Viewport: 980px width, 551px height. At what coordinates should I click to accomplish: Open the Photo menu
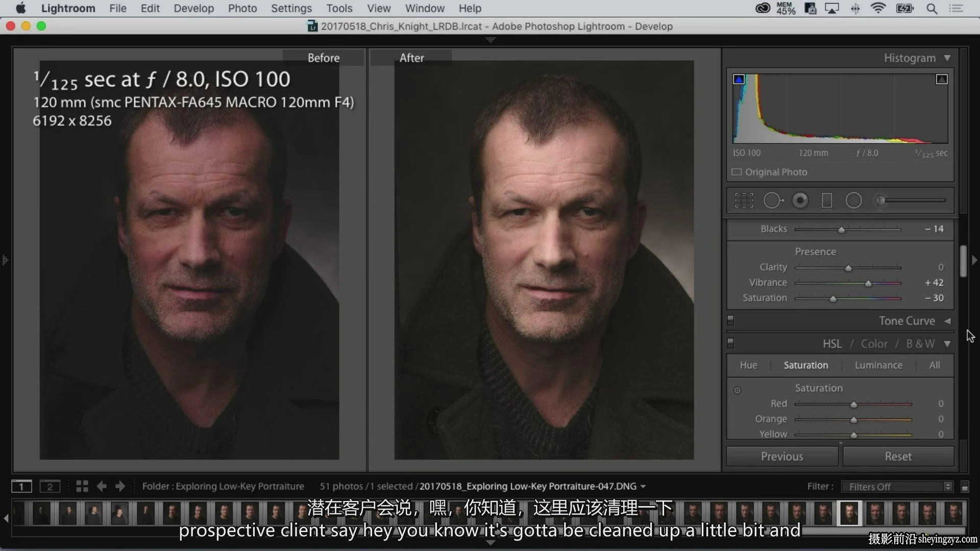click(x=242, y=9)
